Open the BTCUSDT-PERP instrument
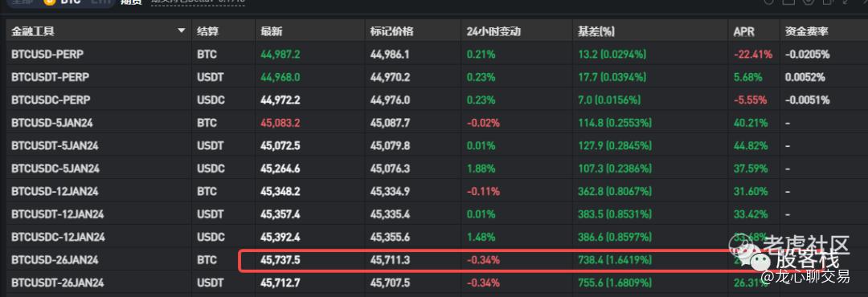The width and height of the screenshot is (868, 297). pyautogui.click(x=50, y=77)
